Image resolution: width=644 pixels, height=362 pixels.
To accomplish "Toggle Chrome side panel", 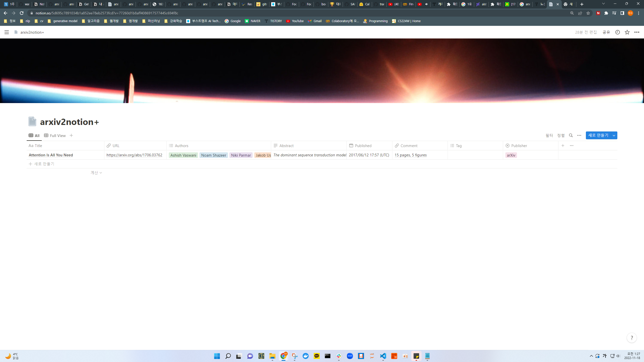I will pos(622,13).
